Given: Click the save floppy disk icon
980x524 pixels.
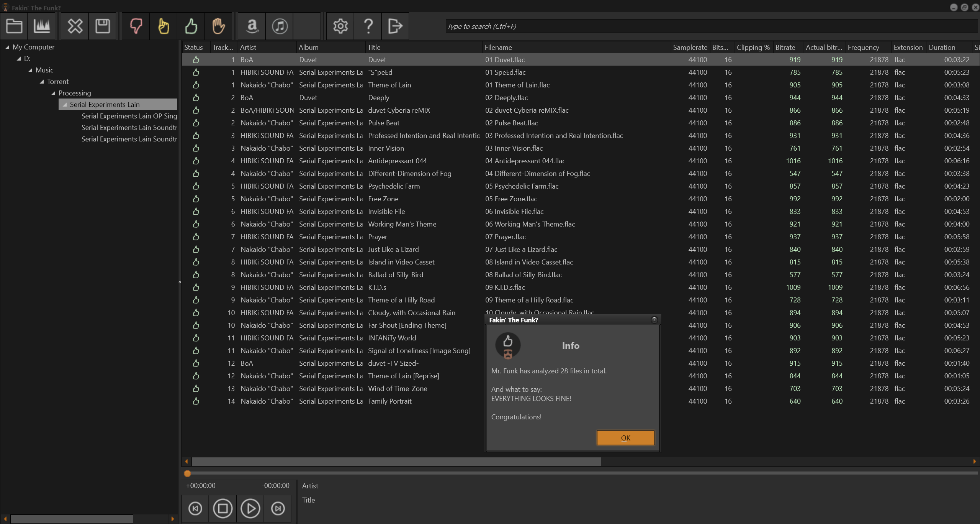Looking at the screenshot, I should pos(103,26).
